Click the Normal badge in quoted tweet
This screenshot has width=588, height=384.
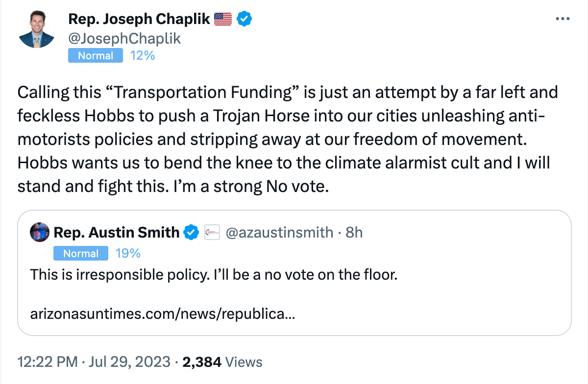tap(81, 253)
